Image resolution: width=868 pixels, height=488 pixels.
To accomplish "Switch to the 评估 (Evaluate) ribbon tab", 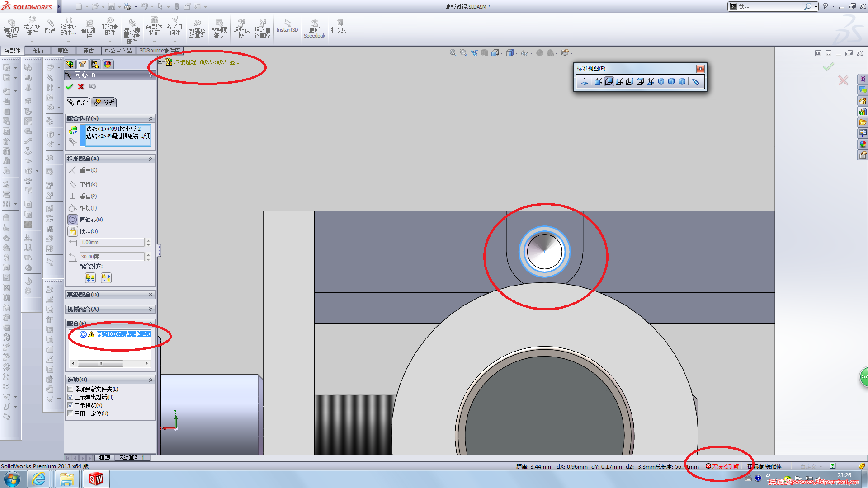I will point(88,51).
